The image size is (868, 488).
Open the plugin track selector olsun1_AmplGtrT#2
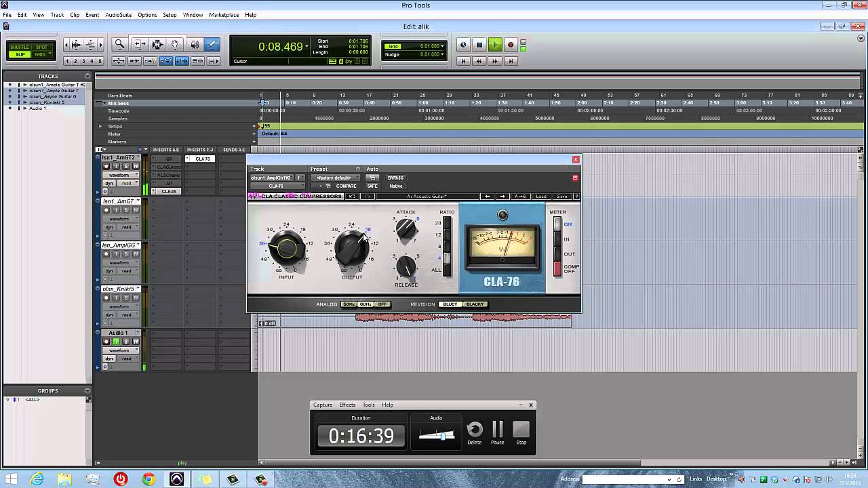coord(271,178)
